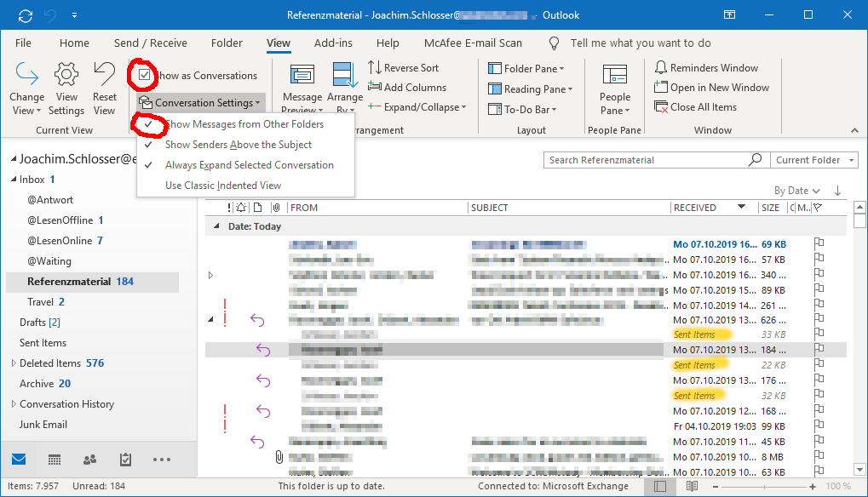Viewport: 868px width, 497px height.
Task: Select the Calendar icon in the navigation bar
Action: 55,460
